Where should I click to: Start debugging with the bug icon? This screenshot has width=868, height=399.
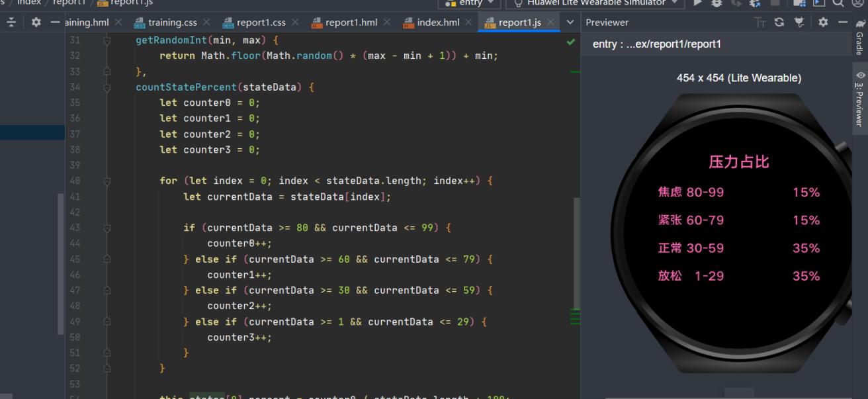coord(716,3)
